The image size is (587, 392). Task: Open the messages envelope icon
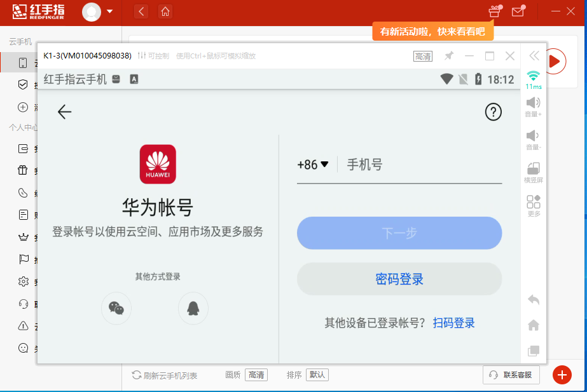(518, 11)
